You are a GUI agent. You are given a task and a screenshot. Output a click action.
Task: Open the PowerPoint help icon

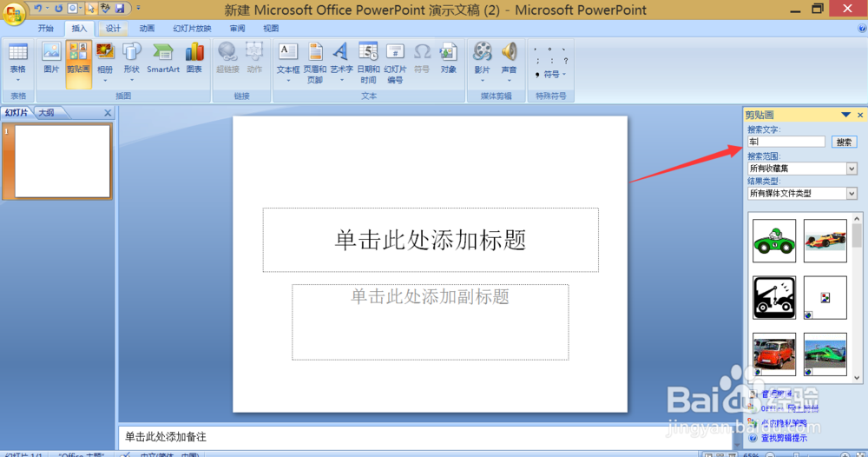click(x=862, y=29)
